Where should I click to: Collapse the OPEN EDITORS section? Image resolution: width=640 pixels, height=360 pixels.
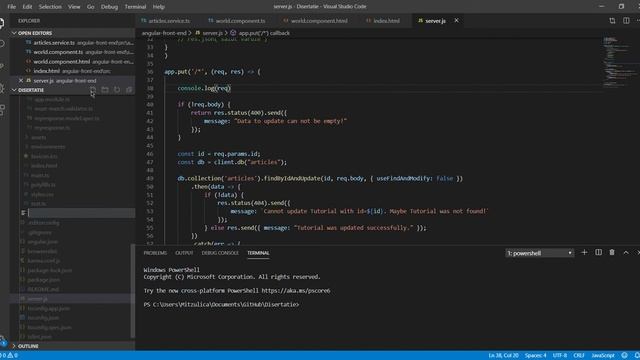(x=72, y=33)
